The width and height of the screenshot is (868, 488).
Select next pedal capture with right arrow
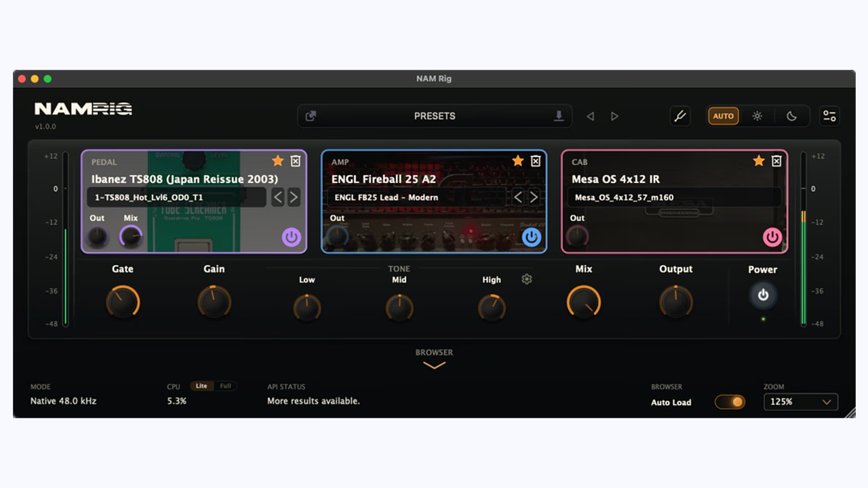[294, 197]
